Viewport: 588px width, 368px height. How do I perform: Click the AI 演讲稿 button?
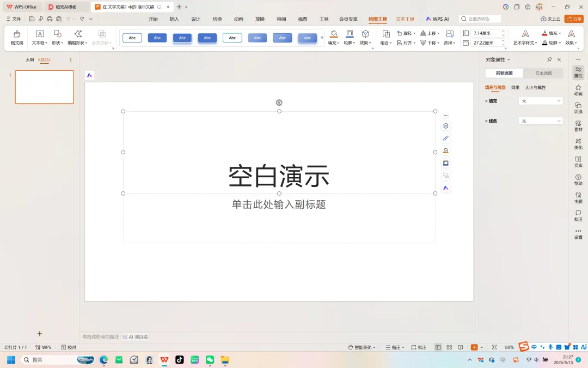pyautogui.click(x=136, y=337)
